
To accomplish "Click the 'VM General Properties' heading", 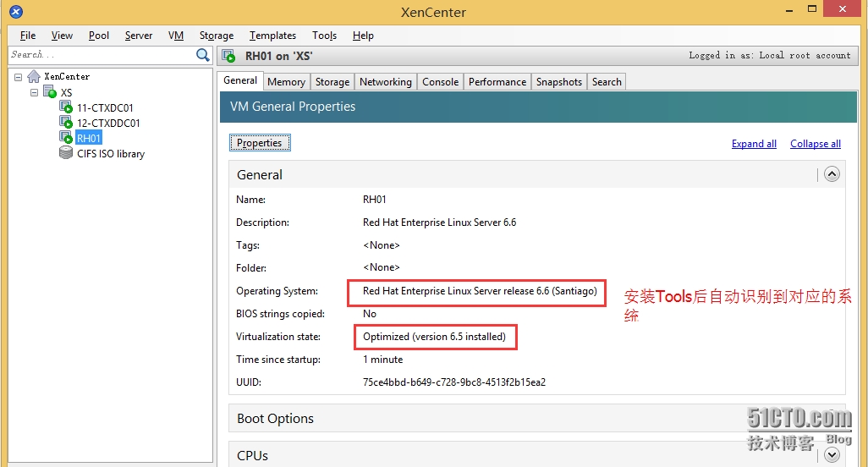I will tap(293, 107).
